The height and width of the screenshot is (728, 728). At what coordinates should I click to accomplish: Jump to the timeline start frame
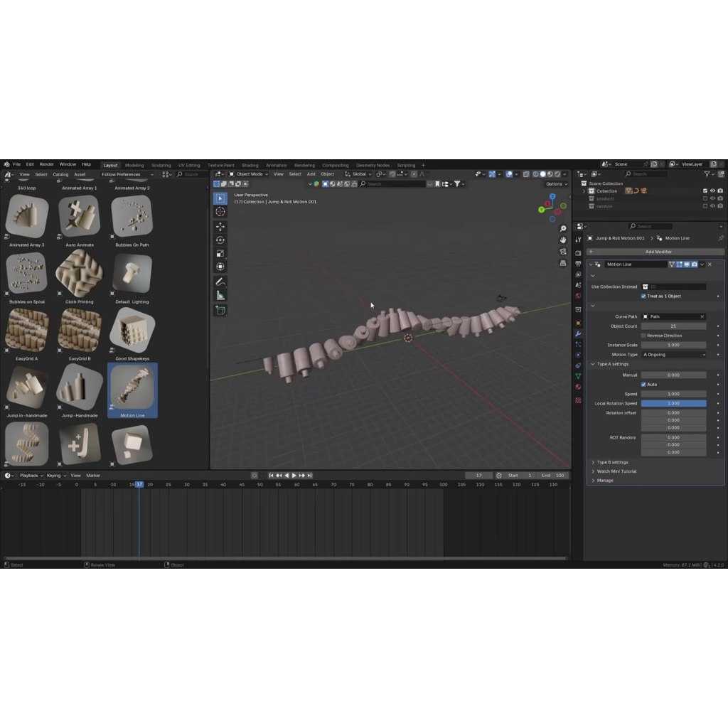pos(271,476)
